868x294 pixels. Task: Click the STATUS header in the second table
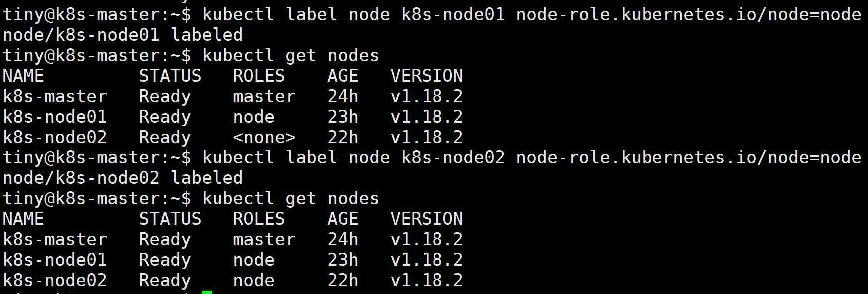(170, 219)
